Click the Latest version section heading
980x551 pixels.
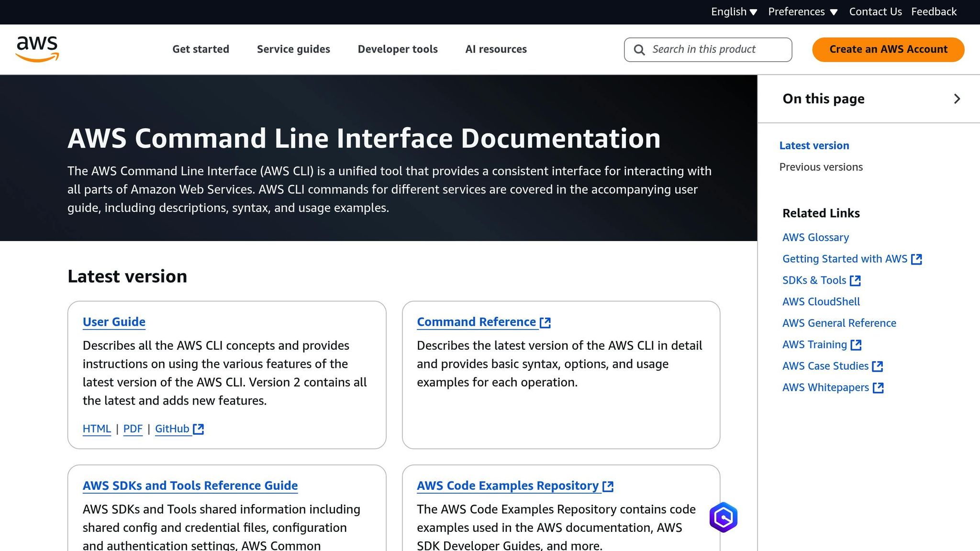127,277
